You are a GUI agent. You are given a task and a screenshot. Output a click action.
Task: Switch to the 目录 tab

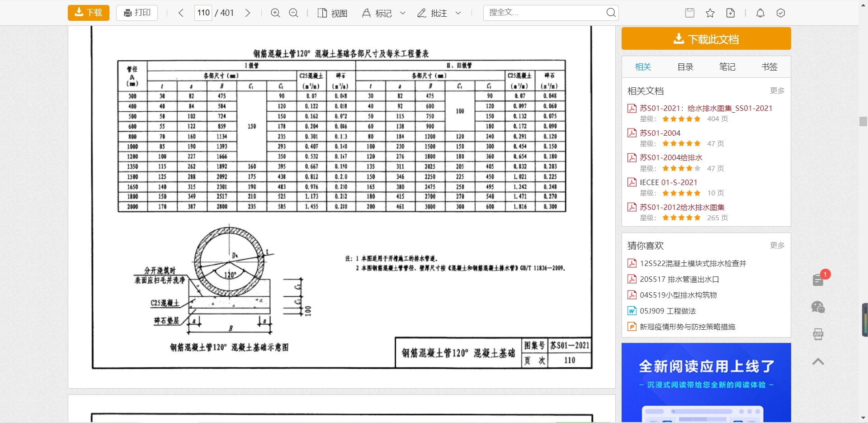tap(685, 67)
